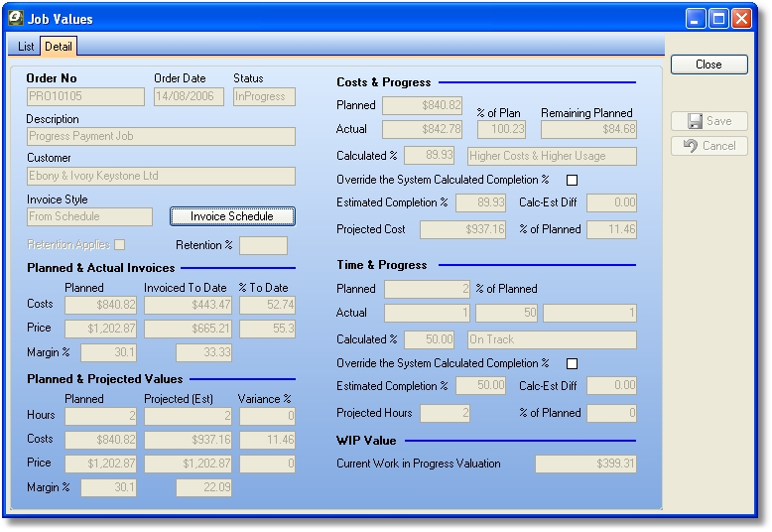772x532 pixels.
Task: Click the Costs Estimated Completion % field
Action: (x=480, y=203)
